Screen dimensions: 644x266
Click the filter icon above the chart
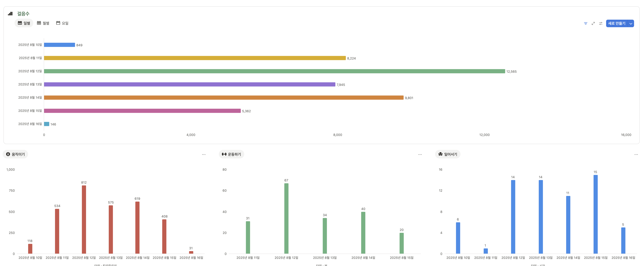click(586, 23)
